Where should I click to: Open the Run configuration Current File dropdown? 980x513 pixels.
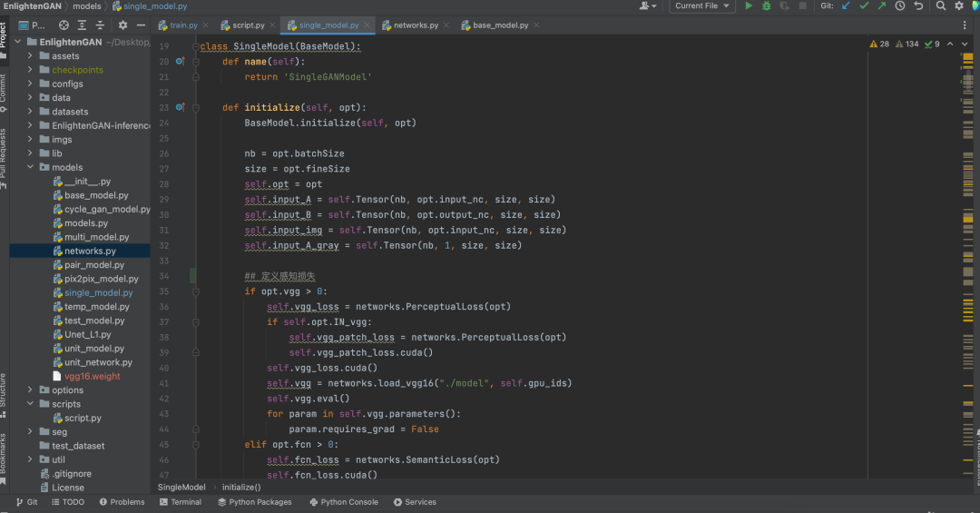[x=701, y=6]
